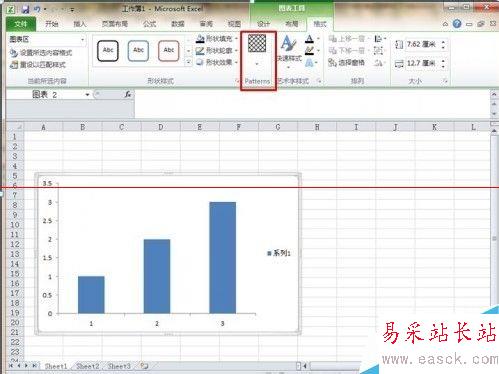
Task: Open the 视图 (View) tab
Action: coord(234,24)
